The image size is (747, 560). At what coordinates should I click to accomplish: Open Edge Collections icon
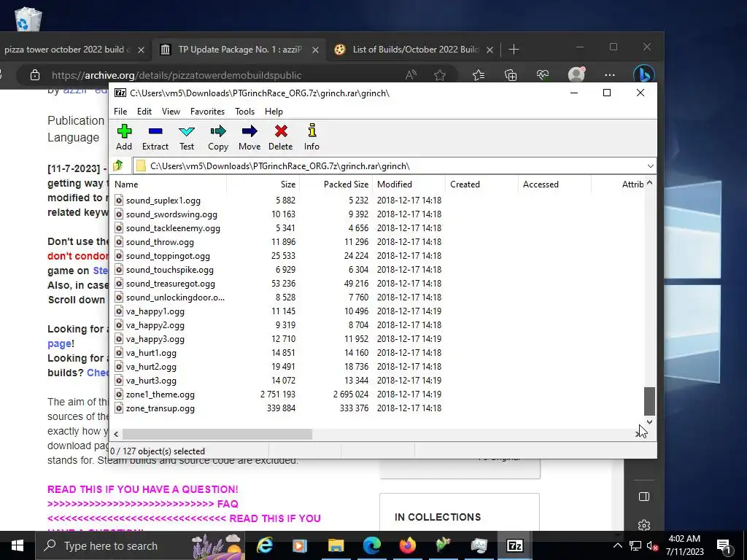[510, 75]
